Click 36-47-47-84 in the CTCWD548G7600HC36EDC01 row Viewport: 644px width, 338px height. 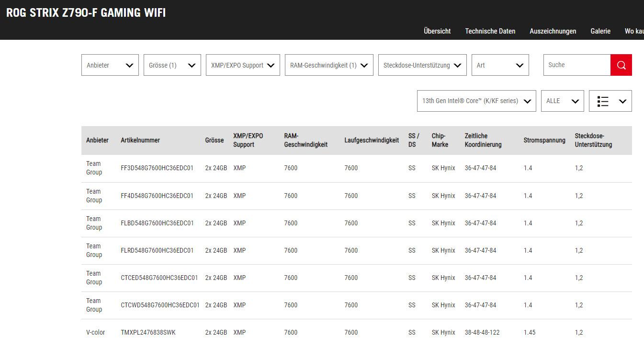[480, 305]
